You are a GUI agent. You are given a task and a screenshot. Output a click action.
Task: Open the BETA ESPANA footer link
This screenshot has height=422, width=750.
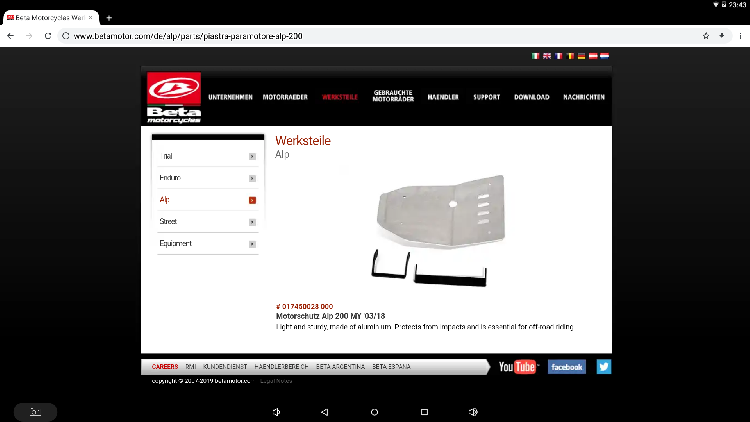point(391,366)
